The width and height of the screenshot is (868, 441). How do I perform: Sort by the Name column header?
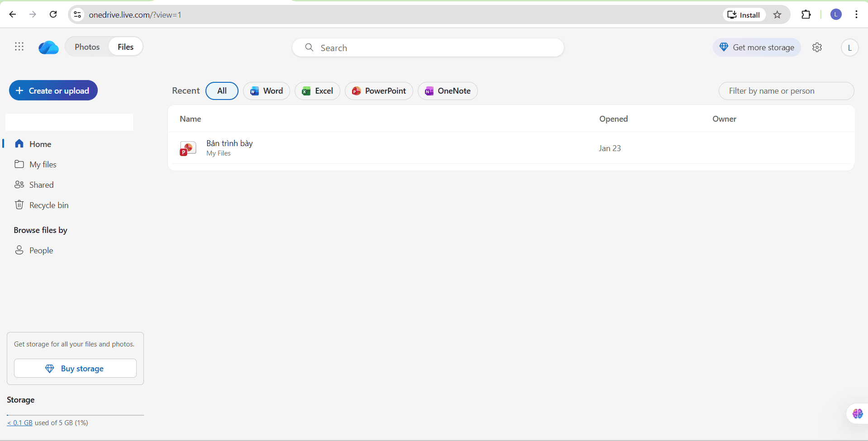click(x=190, y=119)
